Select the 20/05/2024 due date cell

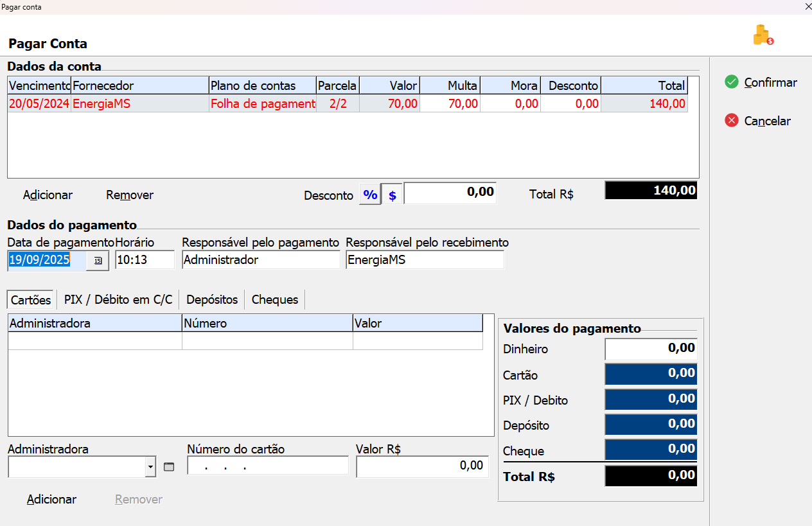pyautogui.click(x=39, y=103)
